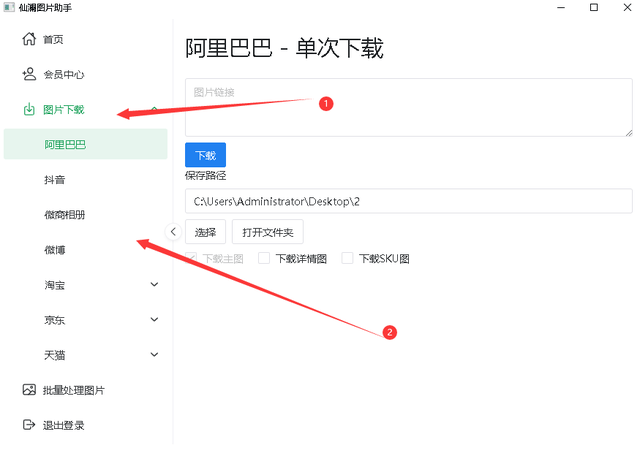The image size is (640, 475).
Task: Focus the 图片链接 text area
Action: pos(409,107)
